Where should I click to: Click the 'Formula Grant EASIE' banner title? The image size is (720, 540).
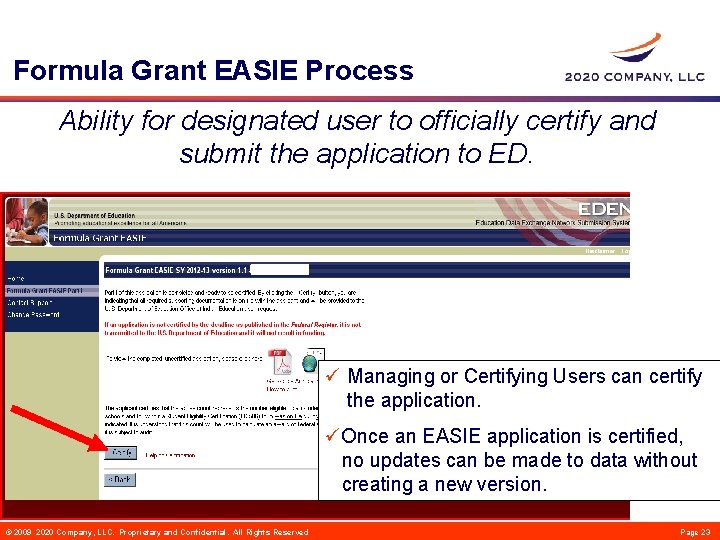pyautogui.click(x=100, y=238)
